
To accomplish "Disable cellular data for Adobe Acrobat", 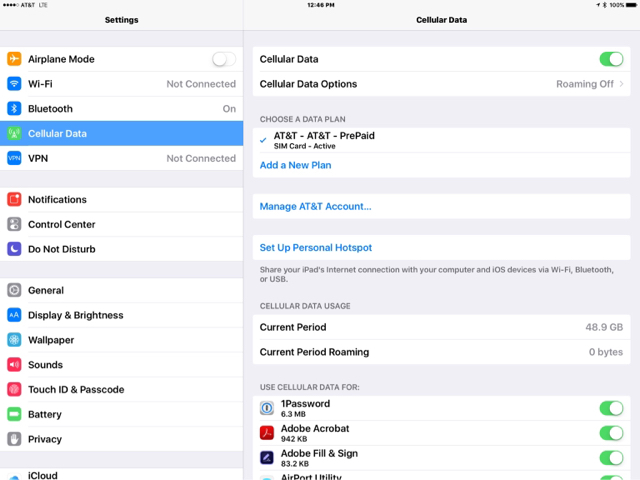I will coord(611,433).
